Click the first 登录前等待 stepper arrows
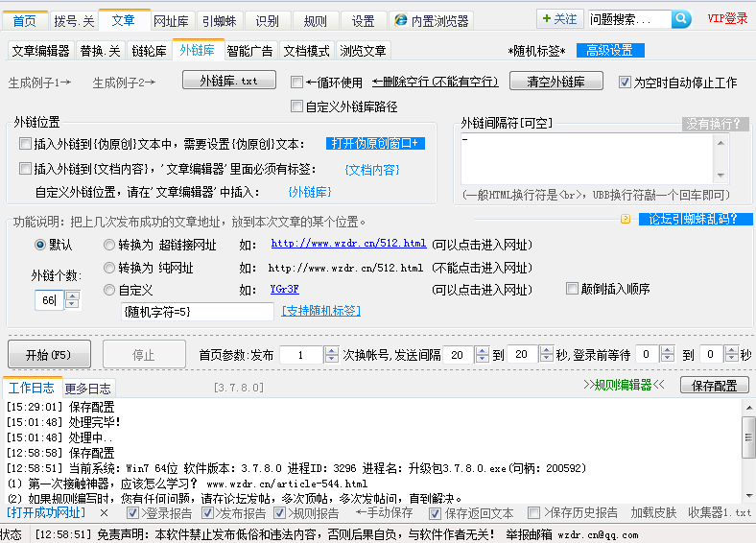Image resolution: width=756 pixels, height=543 pixels. 668,354
